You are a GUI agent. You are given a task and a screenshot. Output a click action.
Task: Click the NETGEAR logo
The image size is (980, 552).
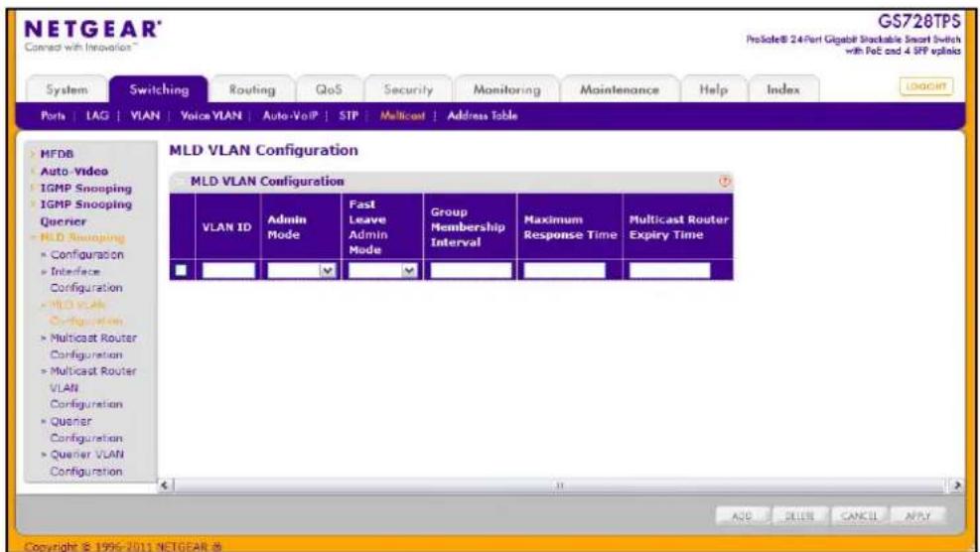click(x=93, y=30)
